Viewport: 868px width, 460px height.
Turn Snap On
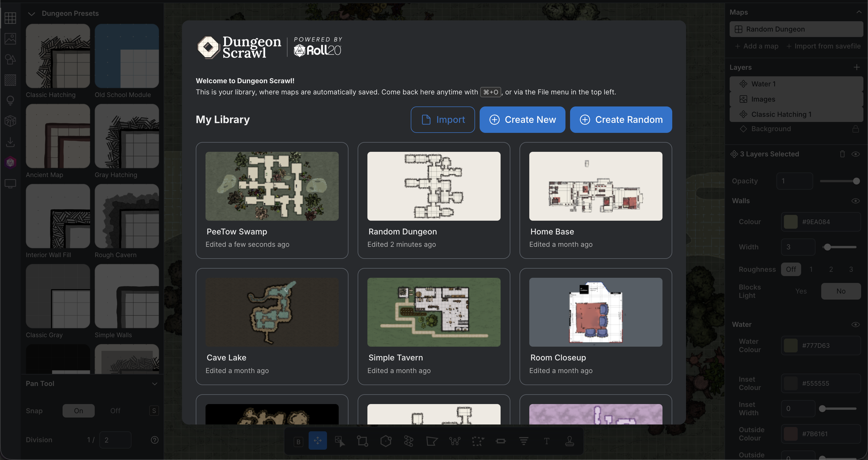pos(79,410)
